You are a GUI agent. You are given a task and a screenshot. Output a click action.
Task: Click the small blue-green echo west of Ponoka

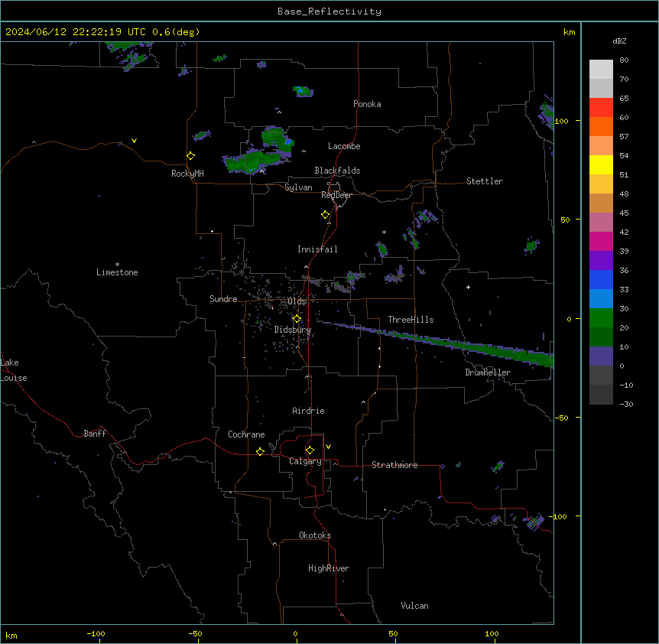click(x=303, y=91)
